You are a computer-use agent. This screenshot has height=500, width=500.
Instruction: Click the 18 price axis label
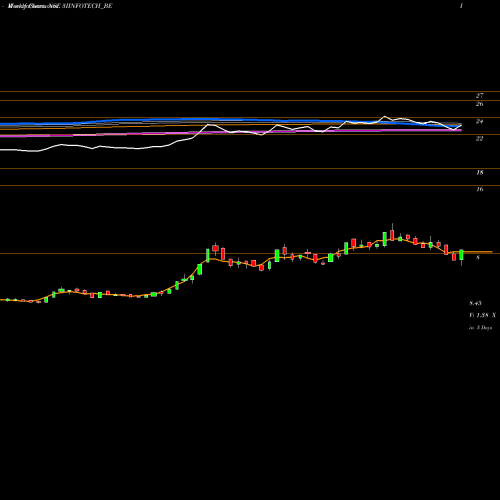click(x=479, y=172)
